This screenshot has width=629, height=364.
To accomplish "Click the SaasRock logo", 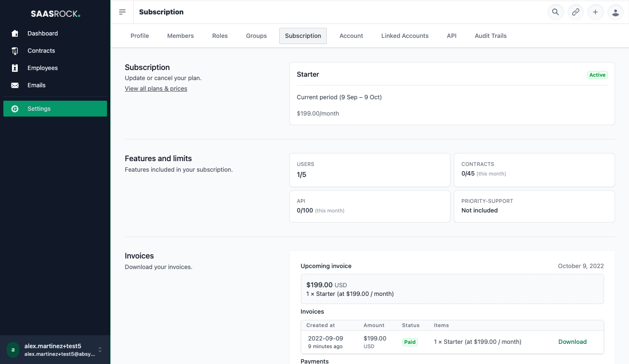I will coord(55,14).
